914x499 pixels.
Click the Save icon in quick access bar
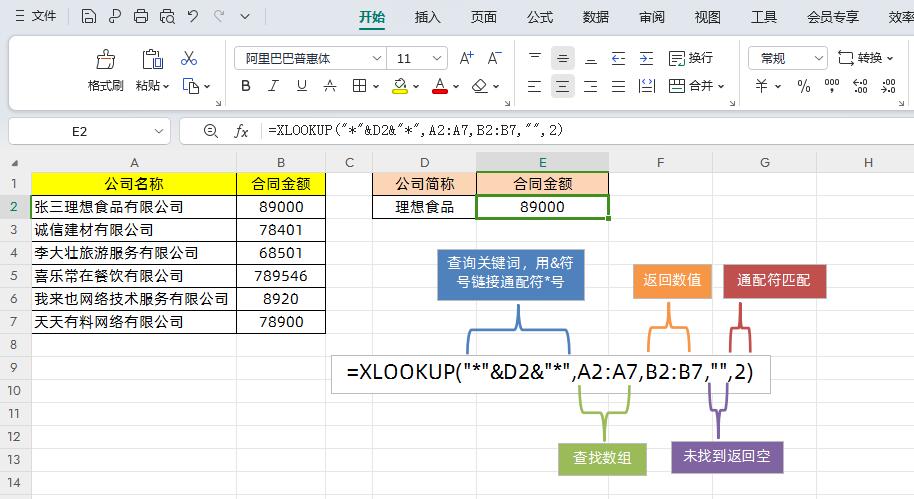[x=89, y=16]
